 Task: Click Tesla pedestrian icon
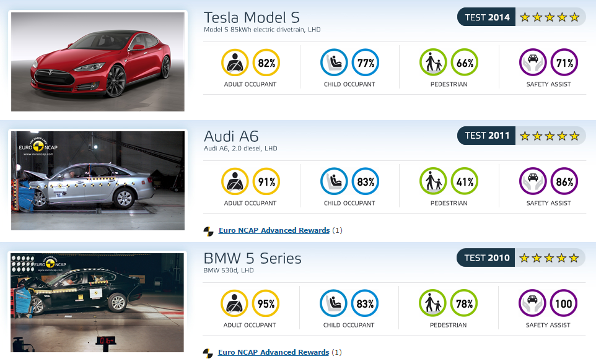433,63
